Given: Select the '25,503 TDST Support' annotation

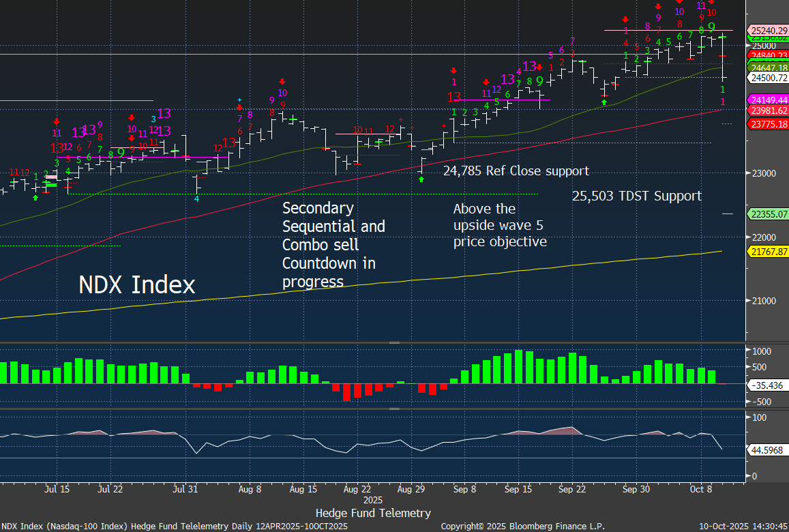Looking at the screenshot, I should click(636, 196).
